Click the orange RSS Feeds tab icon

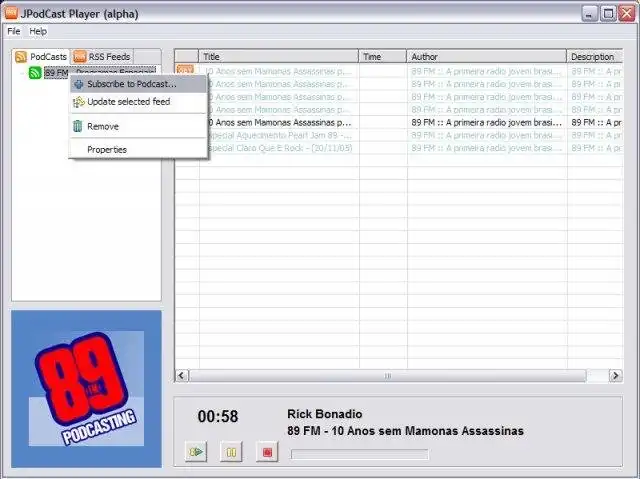80,57
